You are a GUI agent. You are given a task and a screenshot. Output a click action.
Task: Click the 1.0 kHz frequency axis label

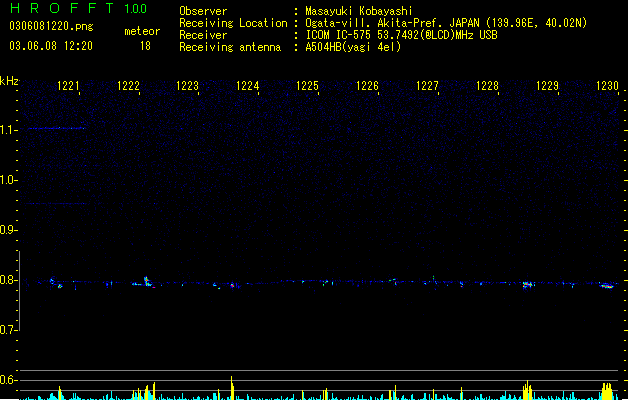9,180
